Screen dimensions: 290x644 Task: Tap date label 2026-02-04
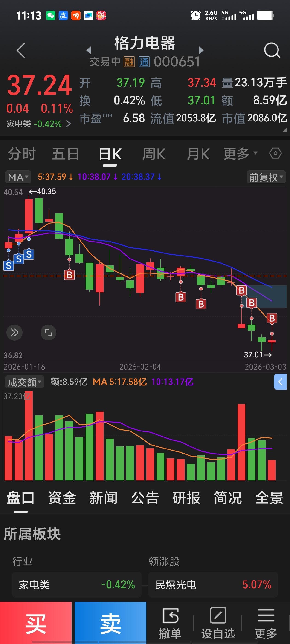pyautogui.click(x=140, y=367)
